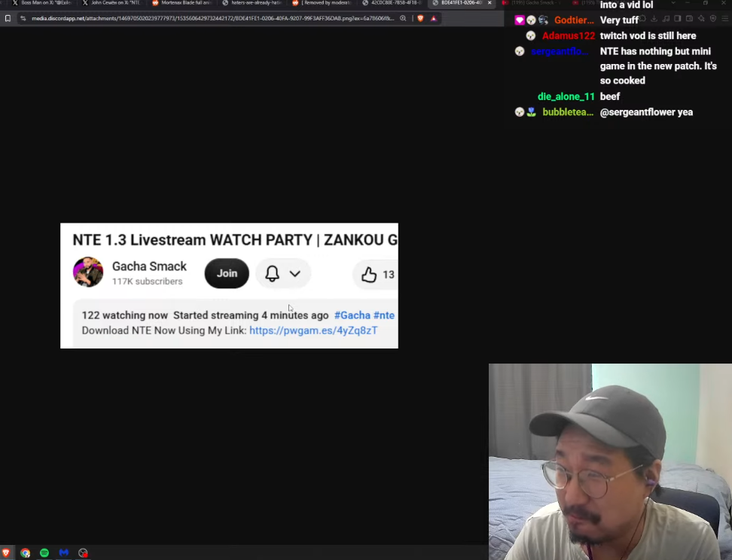Switch to the '42CDC88E-7858-4F18' tab
The width and height of the screenshot is (732, 560).
392,3
